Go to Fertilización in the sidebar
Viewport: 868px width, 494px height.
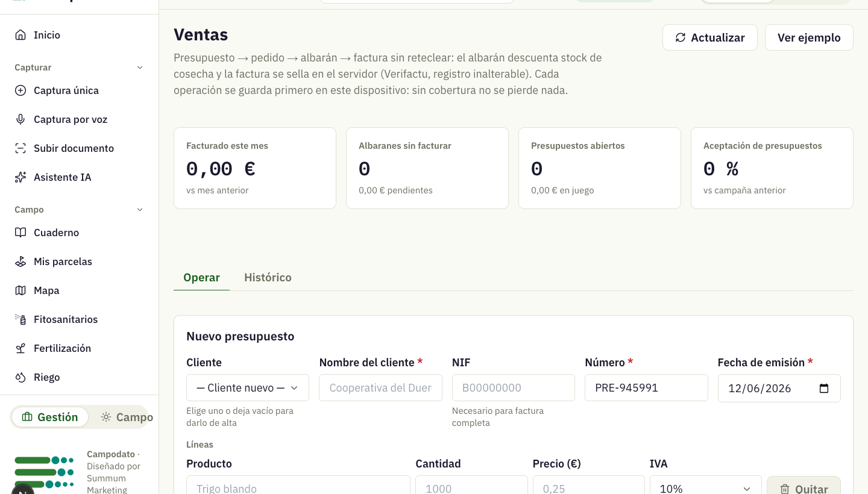pyautogui.click(x=79, y=348)
